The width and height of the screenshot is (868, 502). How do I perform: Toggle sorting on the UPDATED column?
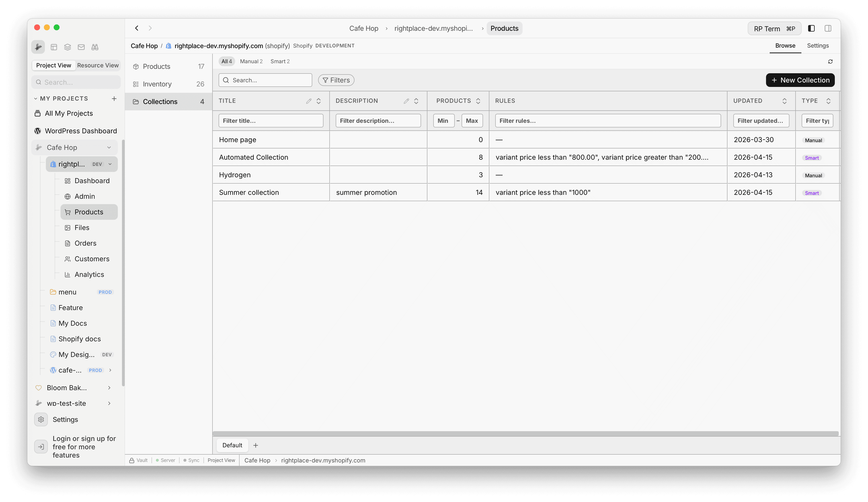click(785, 101)
